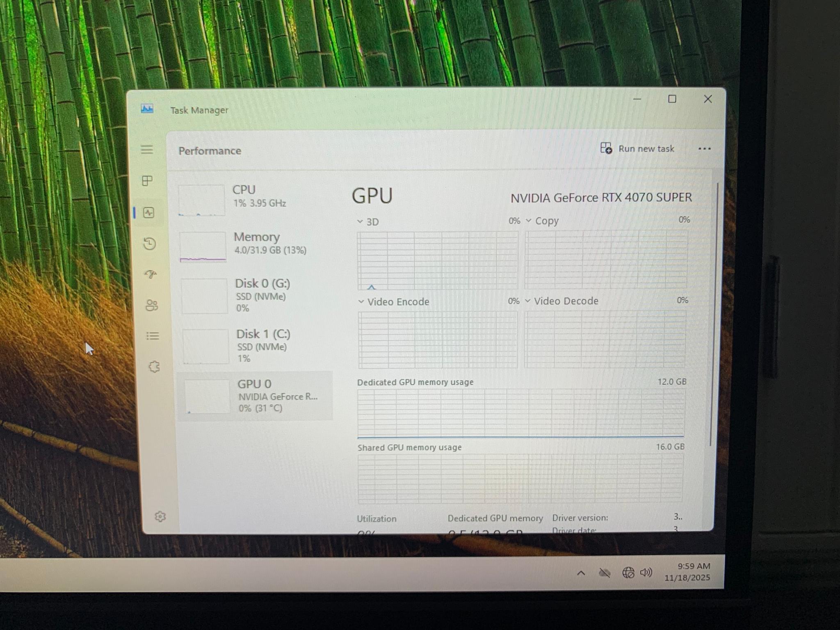Click Shared GPU memory usage graph

[x=520, y=478]
